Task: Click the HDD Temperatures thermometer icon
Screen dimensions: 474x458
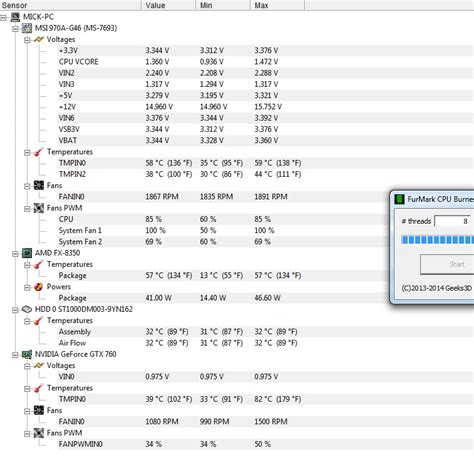Action: click(39, 321)
